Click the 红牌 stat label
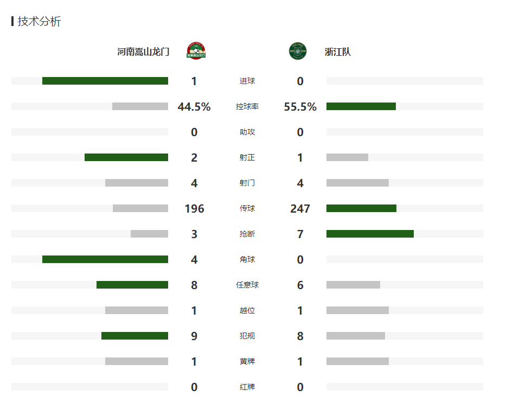Viewport: 532px width, 409px height. (247, 387)
